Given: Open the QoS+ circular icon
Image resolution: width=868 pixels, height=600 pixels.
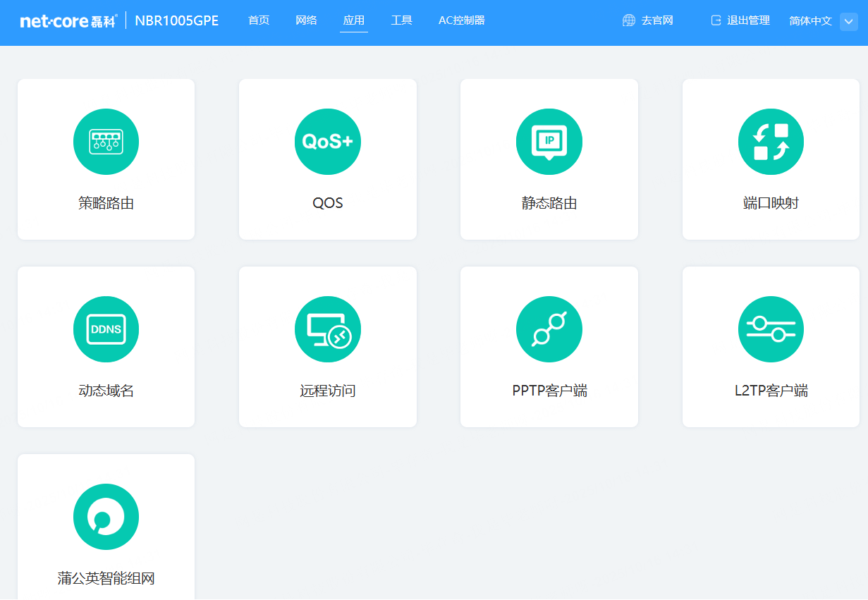Looking at the screenshot, I should (328, 142).
